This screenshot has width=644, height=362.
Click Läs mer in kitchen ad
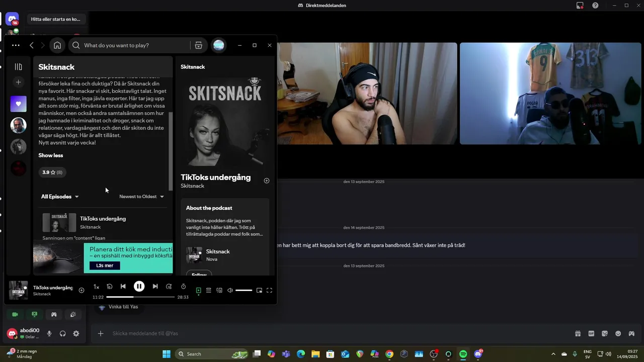pyautogui.click(x=105, y=265)
